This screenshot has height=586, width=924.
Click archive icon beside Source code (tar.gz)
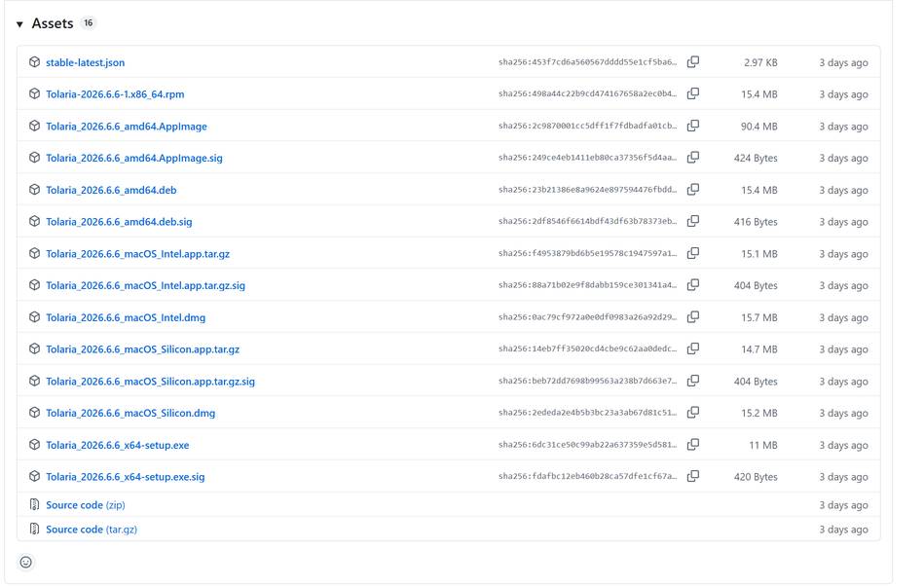click(35, 529)
